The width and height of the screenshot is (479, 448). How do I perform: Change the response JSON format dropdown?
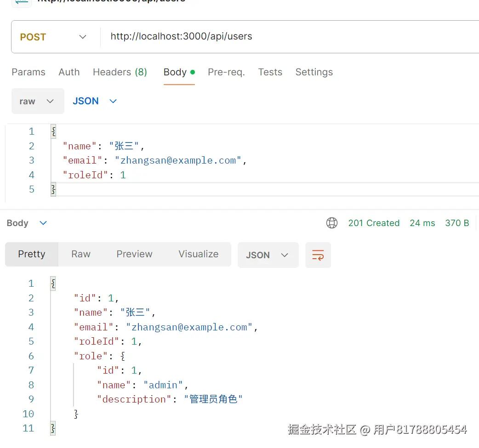[268, 255]
